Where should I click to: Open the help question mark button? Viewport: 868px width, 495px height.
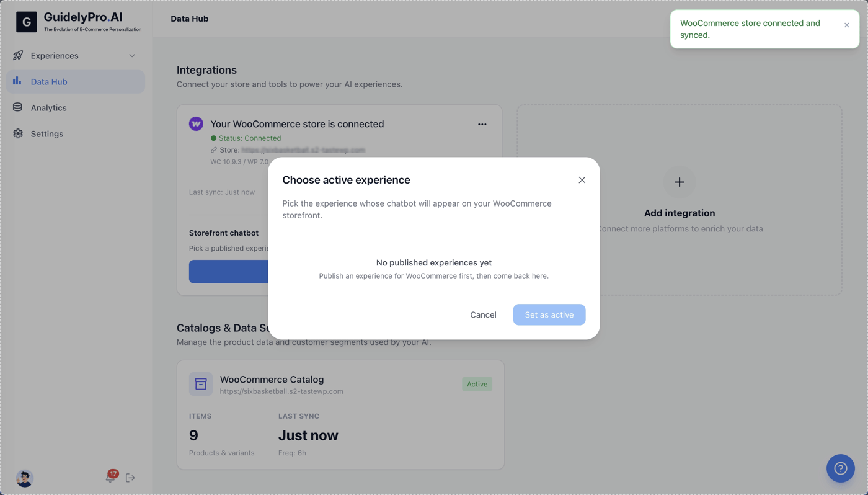click(x=840, y=468)
